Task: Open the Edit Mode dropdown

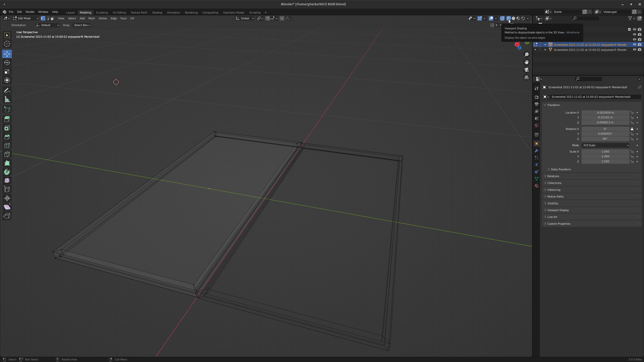Action: pyautogui.click(x=25, y=18)
